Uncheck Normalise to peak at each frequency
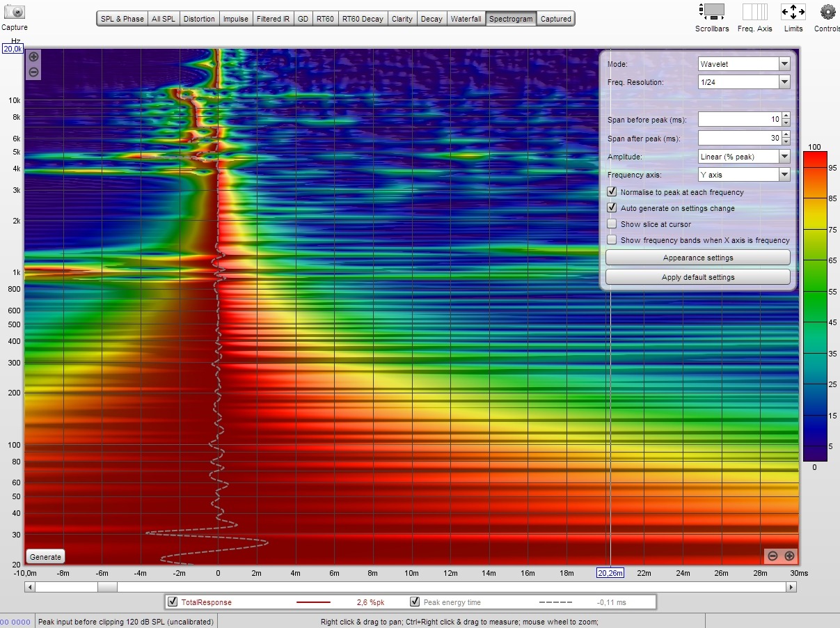The height and width of the screenshot is (628, 840). click(x=612, y=191)
